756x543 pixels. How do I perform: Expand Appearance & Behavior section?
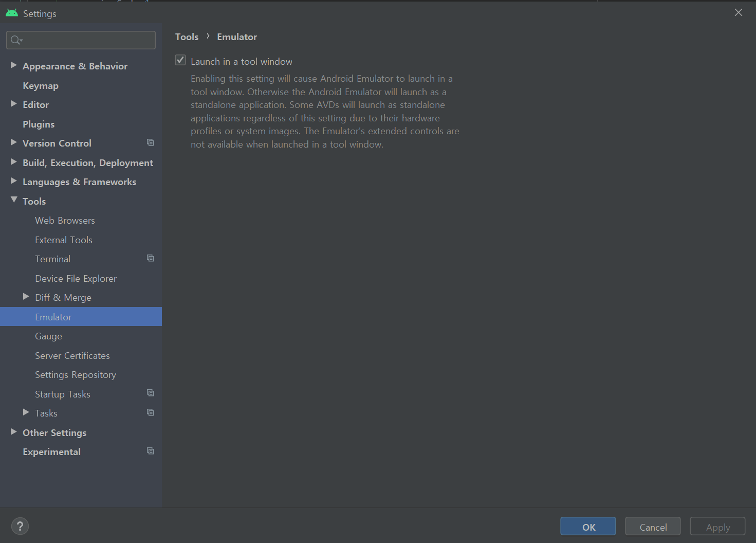pos(14,65)
